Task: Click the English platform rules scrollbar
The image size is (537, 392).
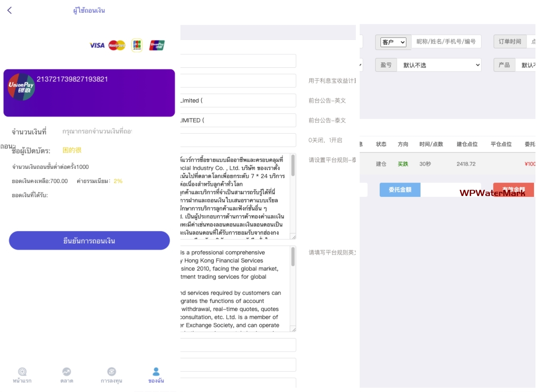Action: point(293,257)
